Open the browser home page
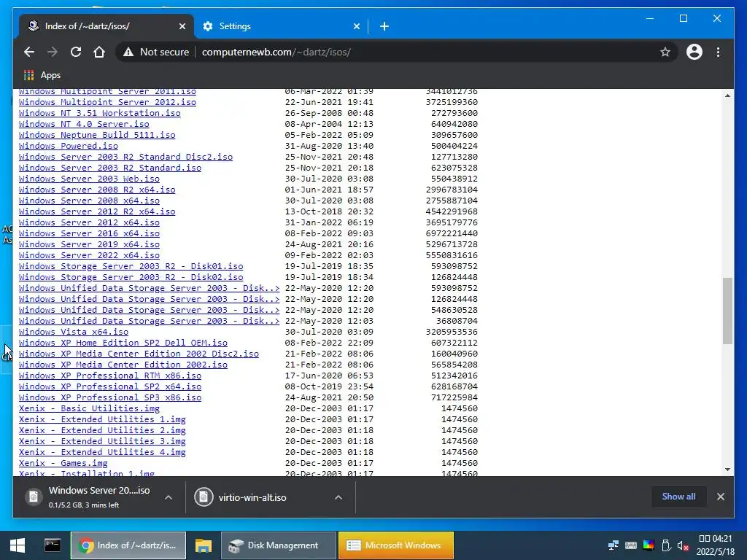The height and width of the screenshot is (560, 747). click(99, 52)
